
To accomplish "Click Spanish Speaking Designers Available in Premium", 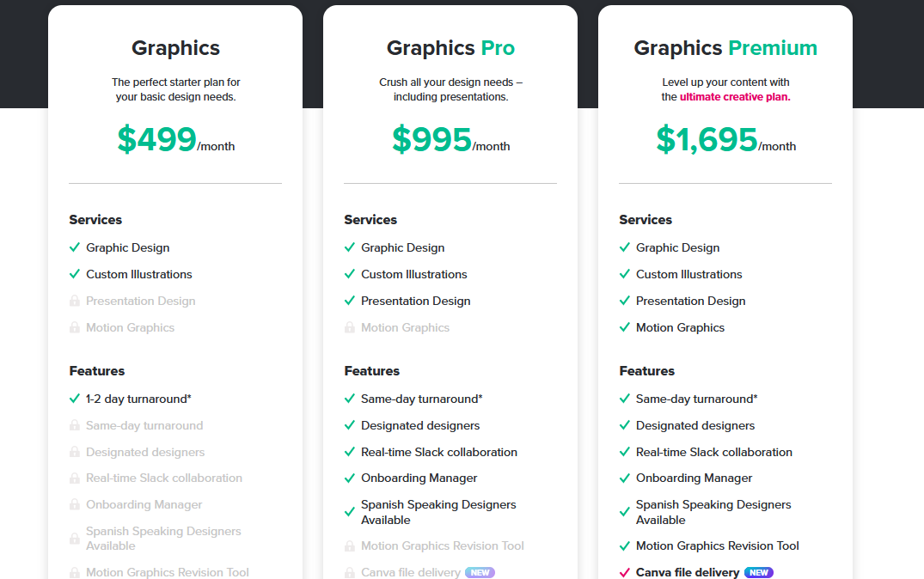I will click(713, 513).
